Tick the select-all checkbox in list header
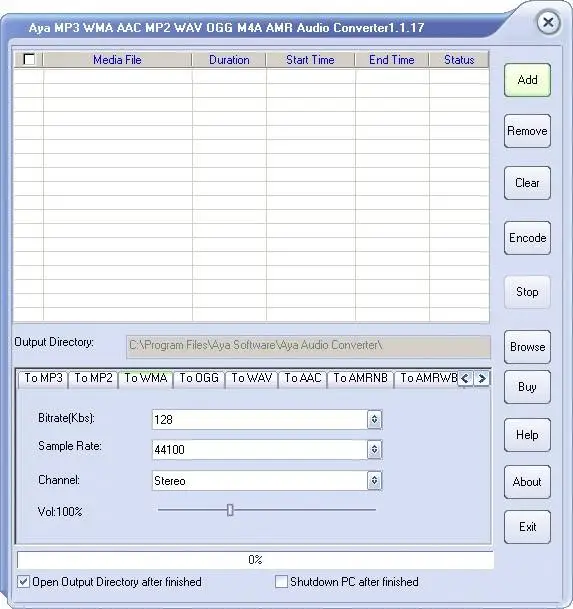573x609 pixels. (x=29, y=59)
